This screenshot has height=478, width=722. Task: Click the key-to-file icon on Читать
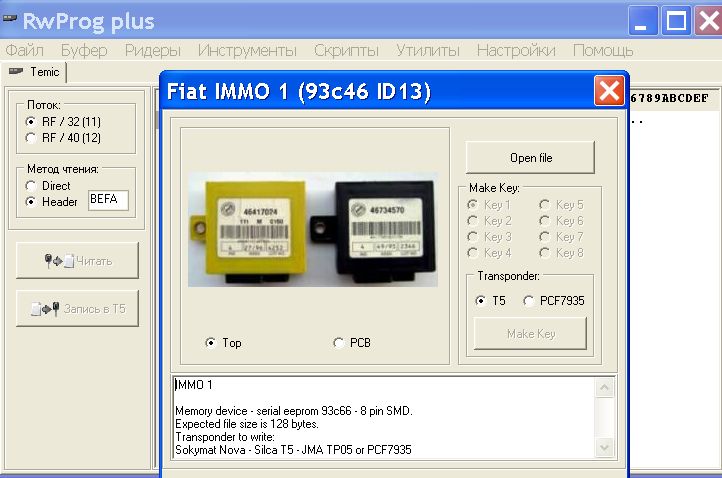click(x=59, y=261)
